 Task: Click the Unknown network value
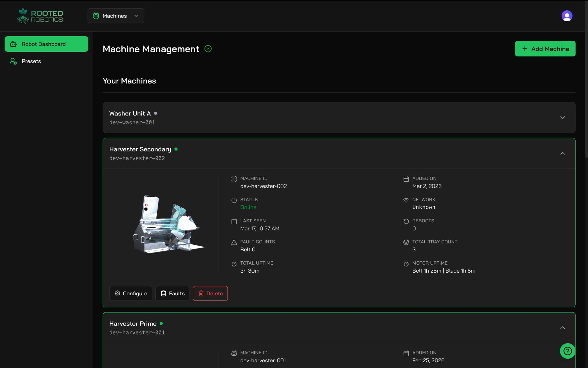[423, 207]
